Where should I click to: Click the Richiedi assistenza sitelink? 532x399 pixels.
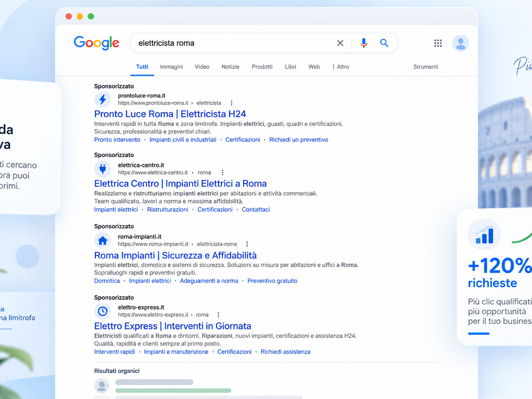tap(285, 352)
